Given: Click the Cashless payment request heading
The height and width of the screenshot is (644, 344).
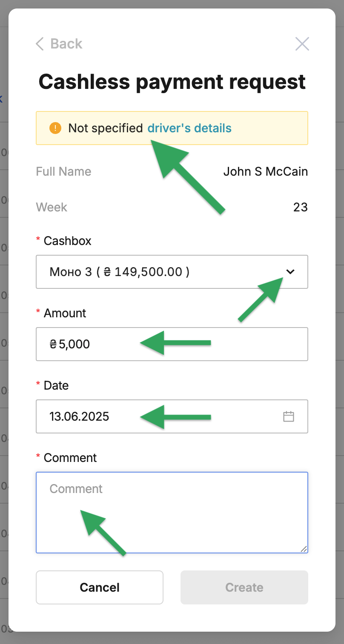Looking at the screenshot, I should point(172,82).
